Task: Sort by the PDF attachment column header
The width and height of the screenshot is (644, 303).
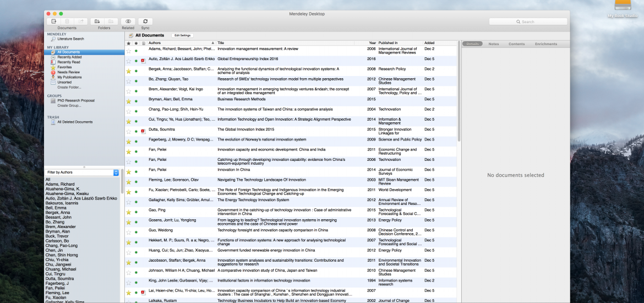Action: [143, 43]
